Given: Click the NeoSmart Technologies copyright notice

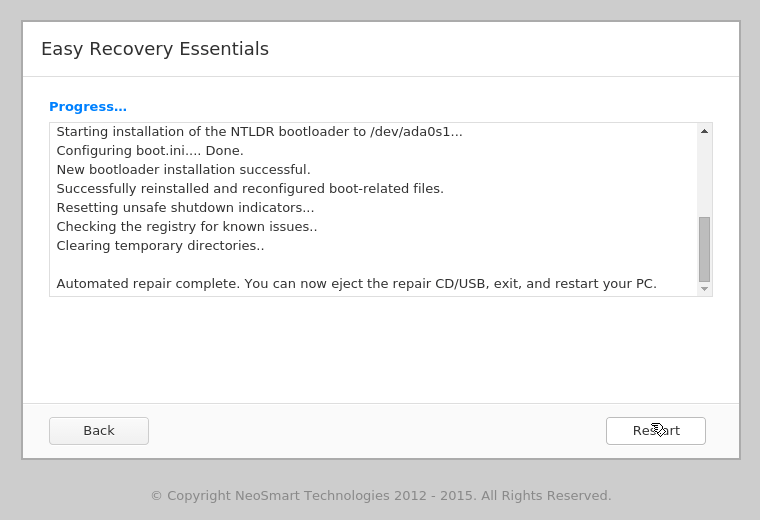Looking at the screenshot, I should click(x=380, y=496).
